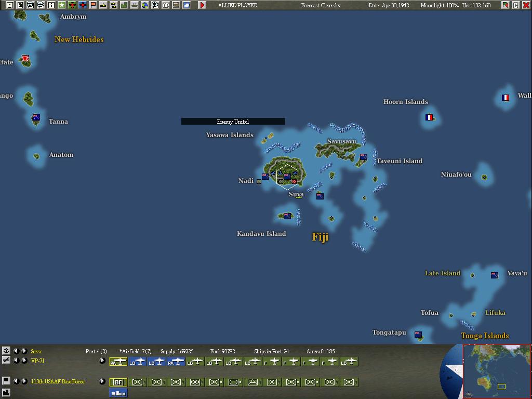This screenshot has height=399, width=532.
Task: Click the blue ships-in-port icon below BF
Action: point(118,393)
